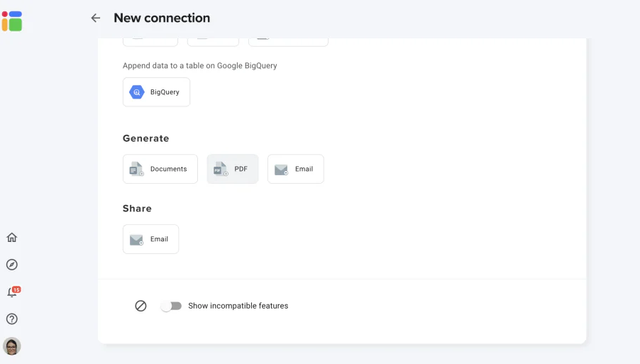640x364 pixels.
Task: Click the Documents file icon
Action: tap(136, 169)
